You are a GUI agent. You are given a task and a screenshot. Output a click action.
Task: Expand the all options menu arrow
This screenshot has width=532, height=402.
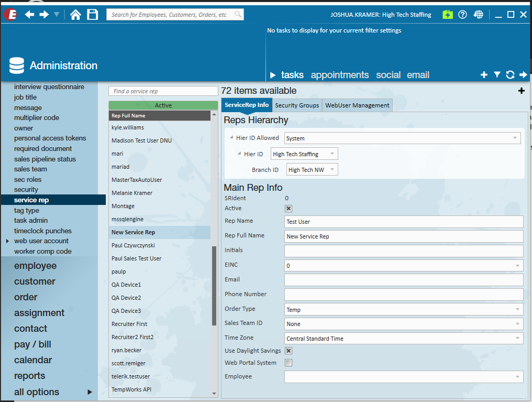click(90, 392)
